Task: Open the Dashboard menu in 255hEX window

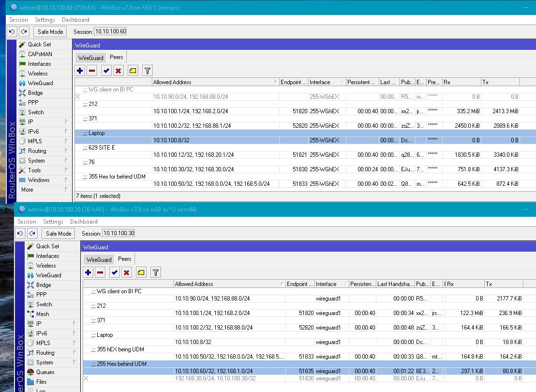Action: coord(75,20)
